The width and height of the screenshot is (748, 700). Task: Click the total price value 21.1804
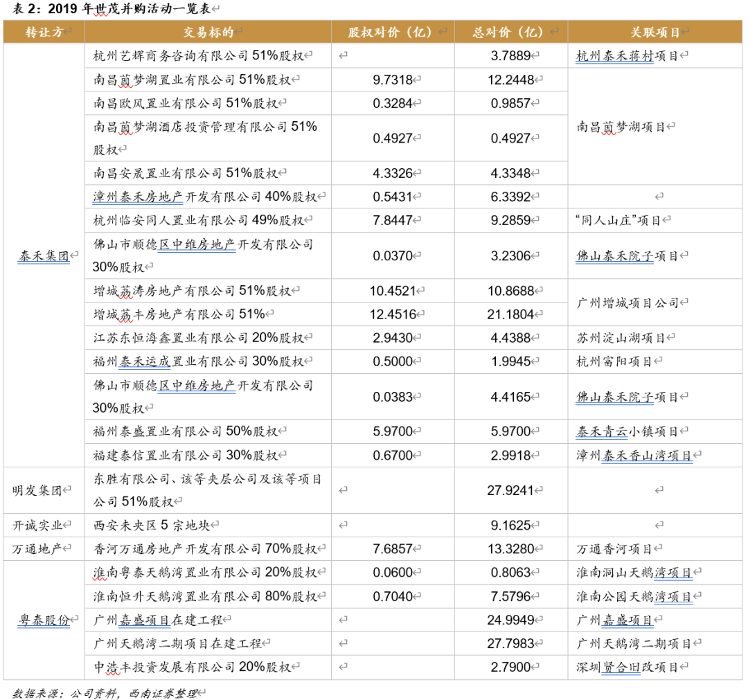point(510,314)
